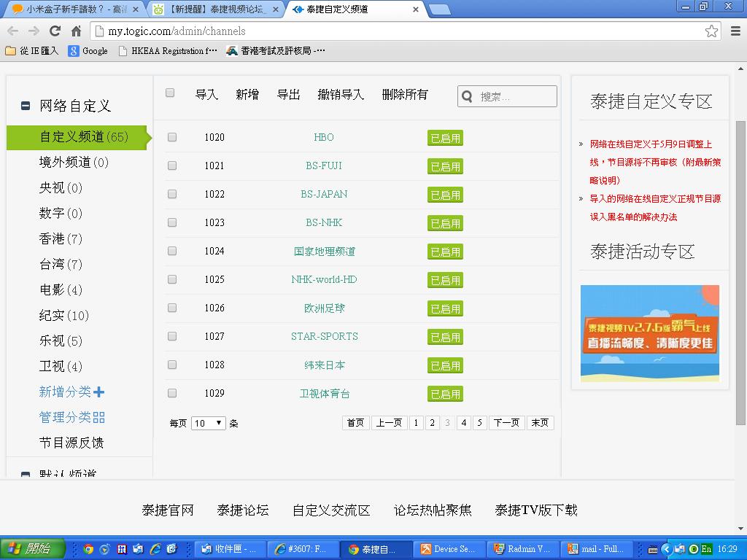Open Chrome menu hamburger icon
The height and width of the screenshot is (560, 747).
coord(734,31)
